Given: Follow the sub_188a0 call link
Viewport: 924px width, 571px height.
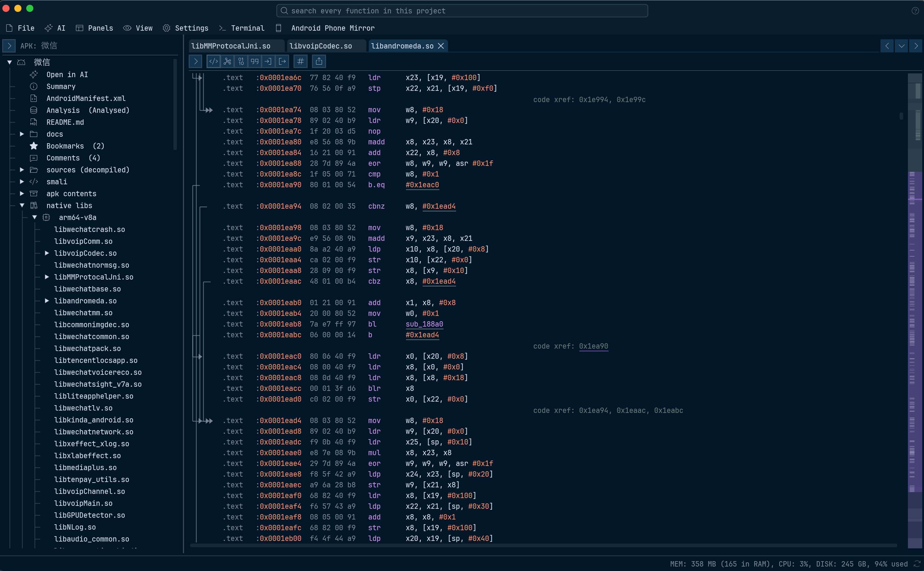Looking at the screenshot, I should (424, 324).
